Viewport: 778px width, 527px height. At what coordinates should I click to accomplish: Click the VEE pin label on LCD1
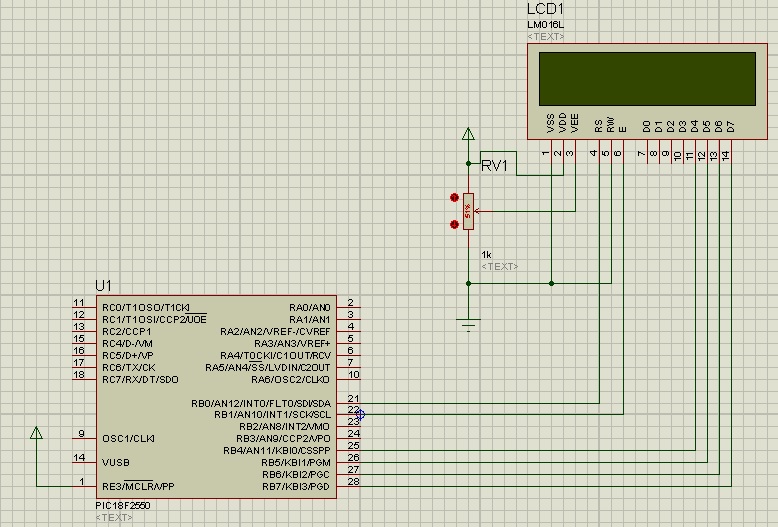[x=575, y=123]
